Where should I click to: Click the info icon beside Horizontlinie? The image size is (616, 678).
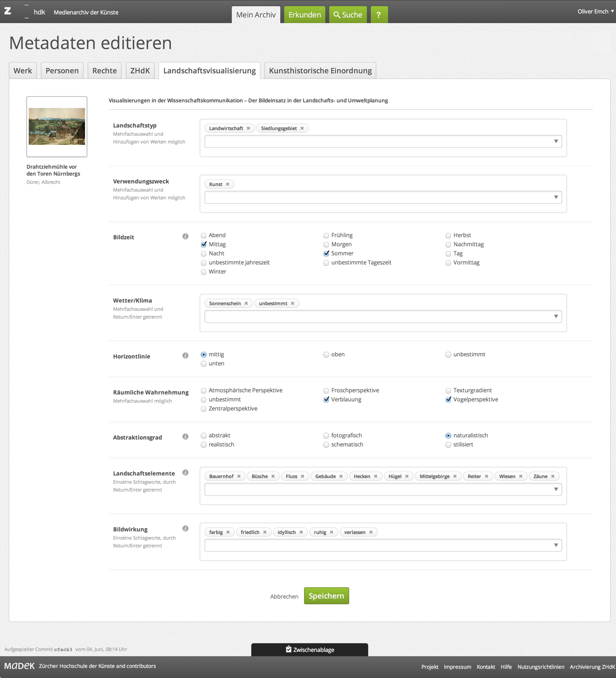pyautogui.click(x=185, y=355)
